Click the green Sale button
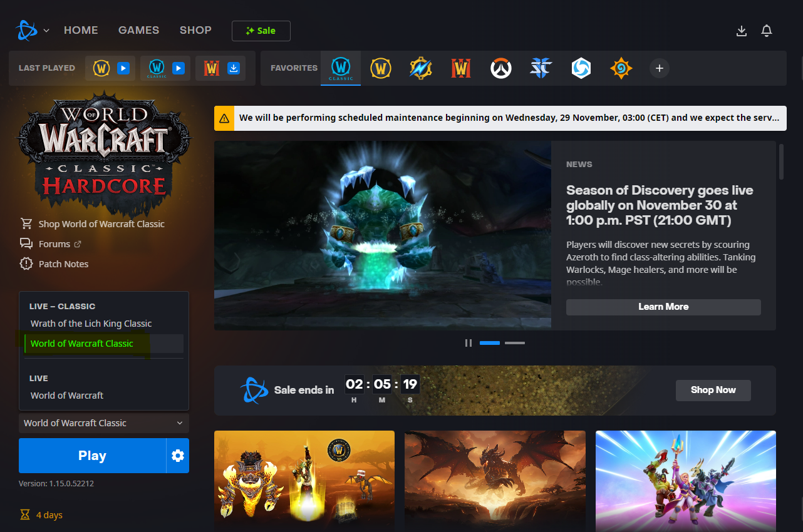This screenshot has width=803, height=532. [x=261, y=31]
